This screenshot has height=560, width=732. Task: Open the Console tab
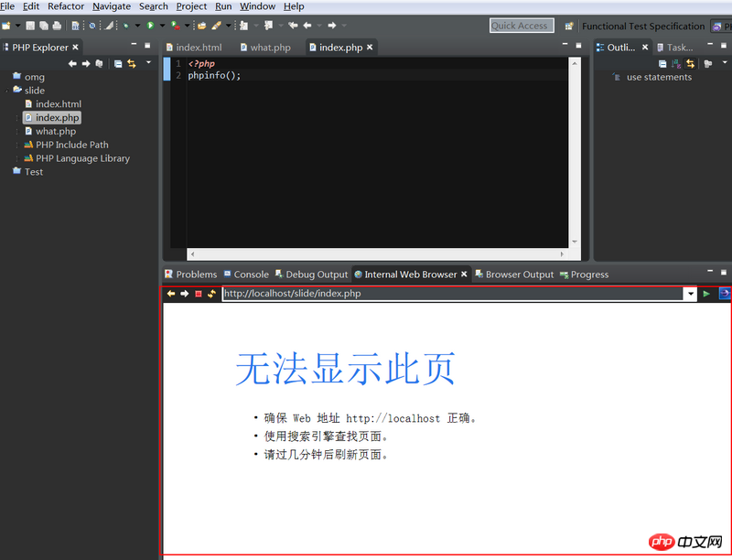(246, 275)
